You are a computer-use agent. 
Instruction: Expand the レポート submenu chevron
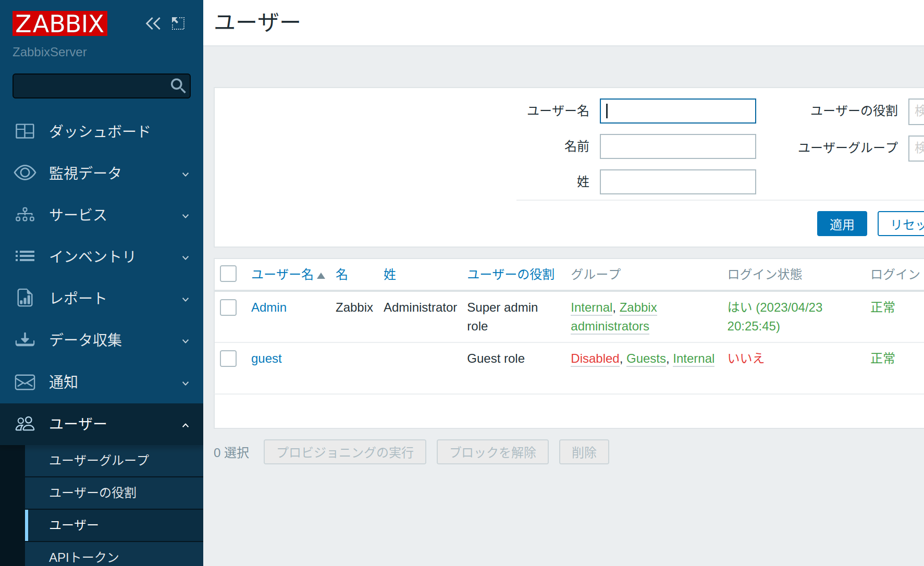[186, 299]
